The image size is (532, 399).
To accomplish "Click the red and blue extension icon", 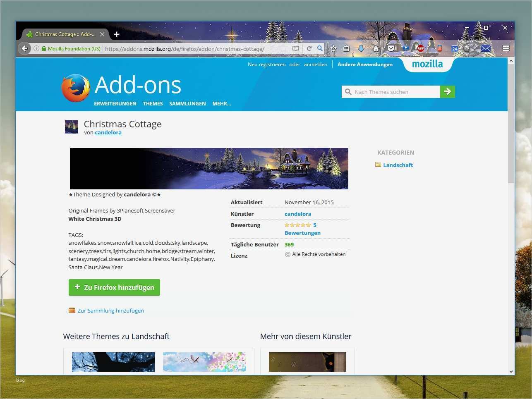I will [440, 48].
